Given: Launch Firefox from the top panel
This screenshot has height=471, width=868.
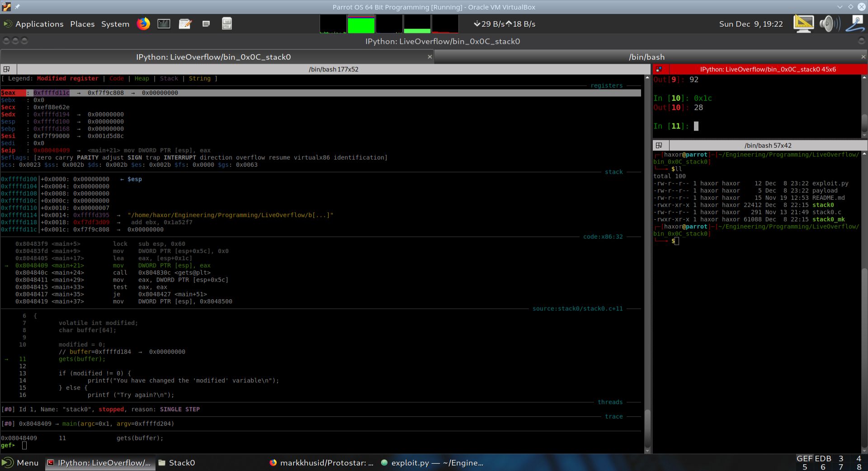Looking at the screenshot, I should [143, 24].
